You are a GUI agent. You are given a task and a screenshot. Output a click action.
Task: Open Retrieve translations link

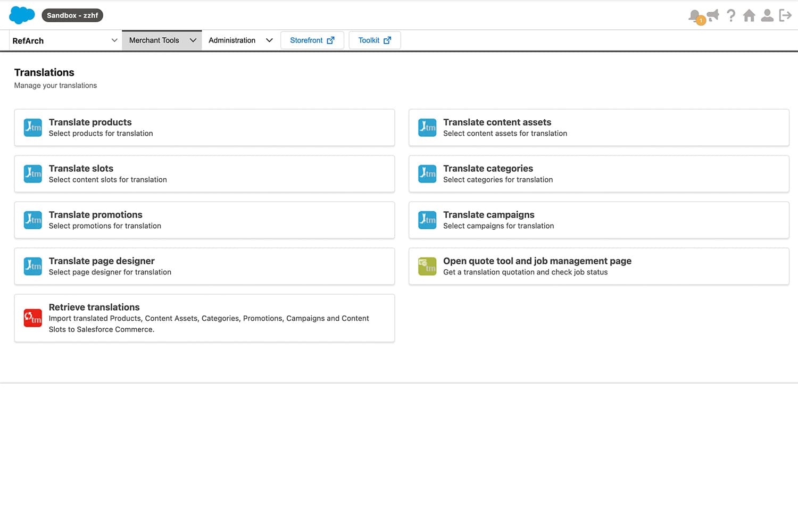click(x=94, y=307)
